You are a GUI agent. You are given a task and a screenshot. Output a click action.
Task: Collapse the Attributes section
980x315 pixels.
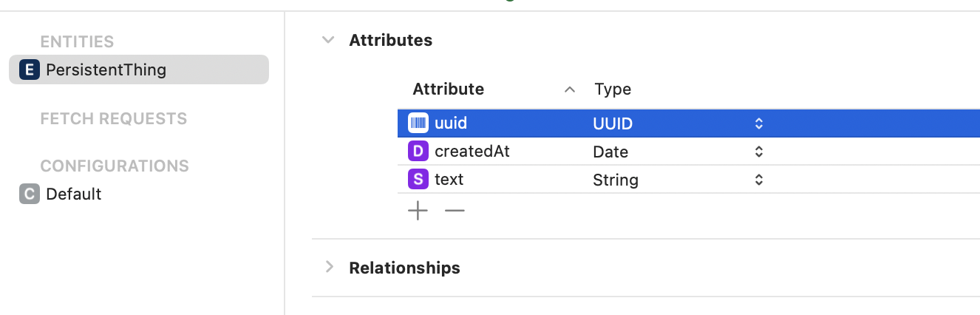click(328, 40)
